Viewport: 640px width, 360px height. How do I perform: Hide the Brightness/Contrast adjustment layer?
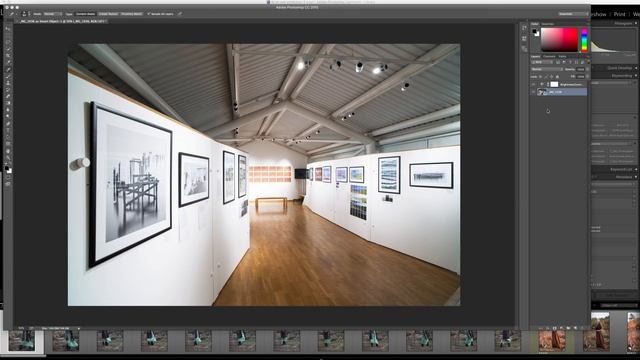pos(533,84)
